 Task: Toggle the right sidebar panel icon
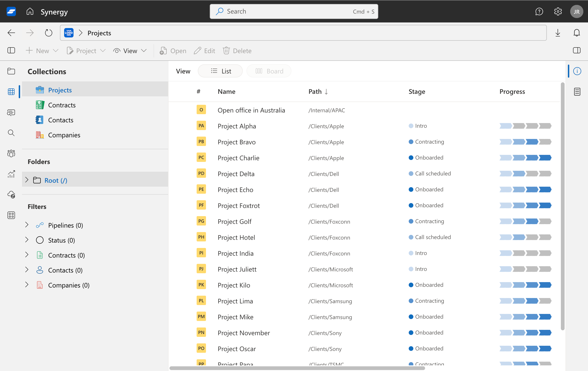click(x=577, y=51)
